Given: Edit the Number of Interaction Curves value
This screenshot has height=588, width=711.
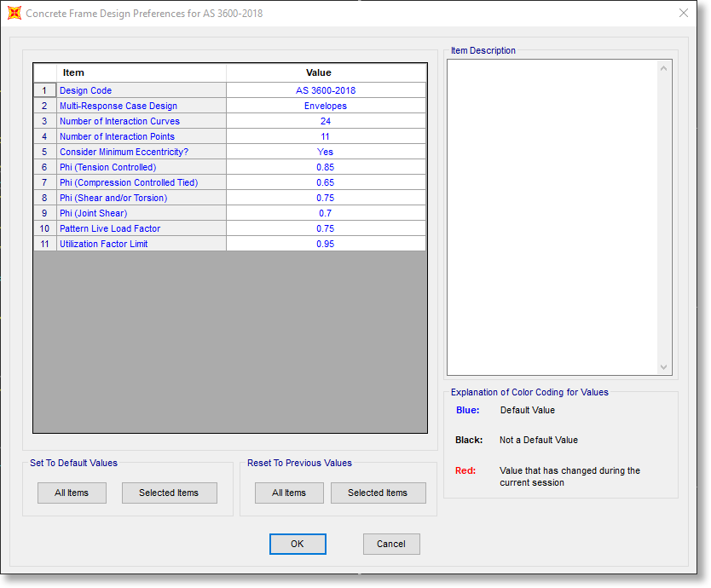Looking at the screenshot, I should [326, 121].
